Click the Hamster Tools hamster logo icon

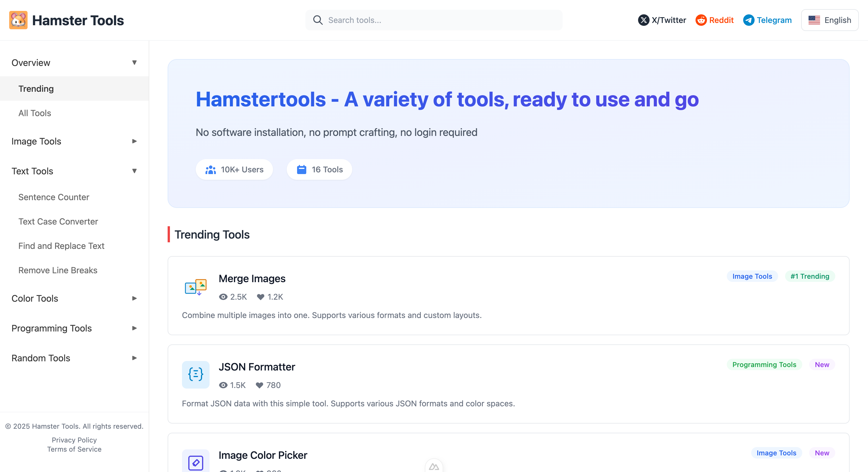(18, 20)
